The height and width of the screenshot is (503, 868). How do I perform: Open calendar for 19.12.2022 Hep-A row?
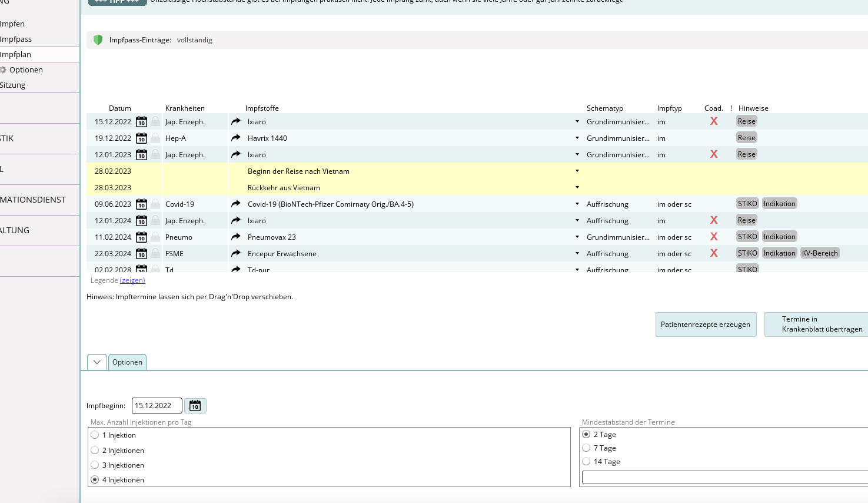[x=141, y=138]
